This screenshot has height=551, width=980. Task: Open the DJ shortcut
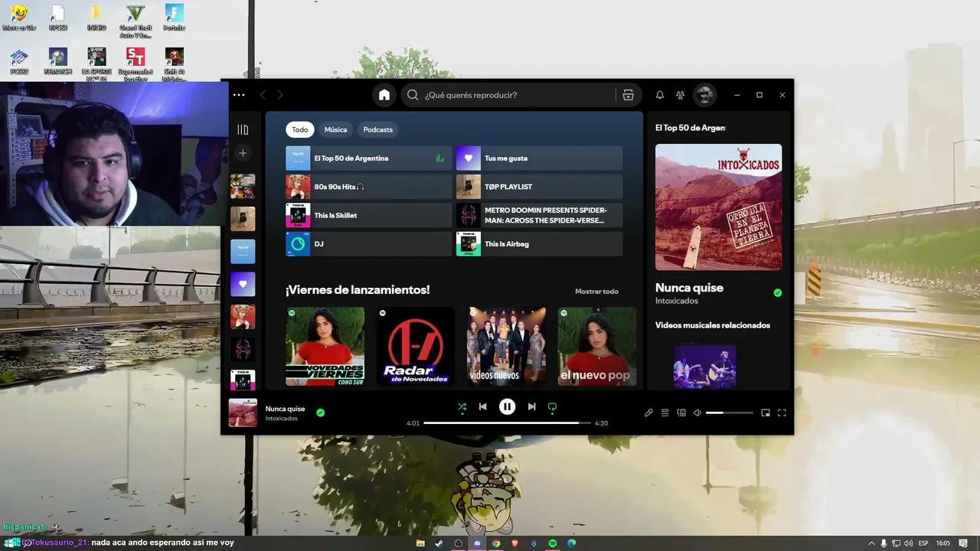coord(369,243)
